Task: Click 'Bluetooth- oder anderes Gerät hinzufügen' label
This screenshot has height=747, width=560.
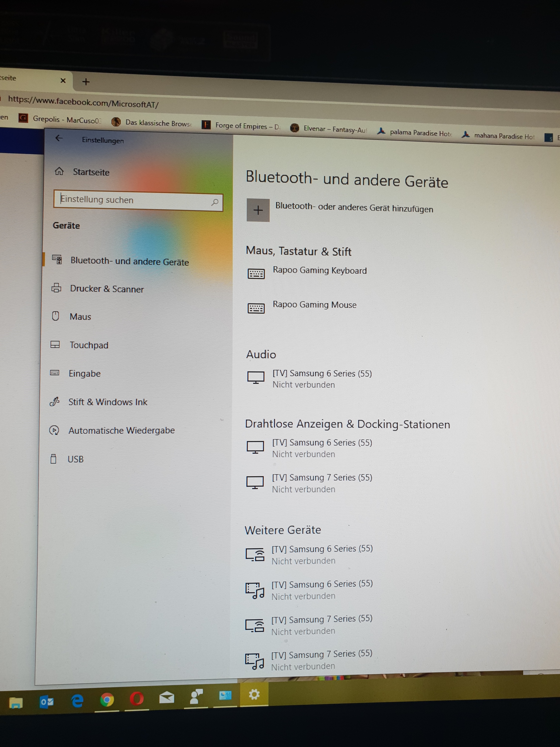Action: click(354, 207)
